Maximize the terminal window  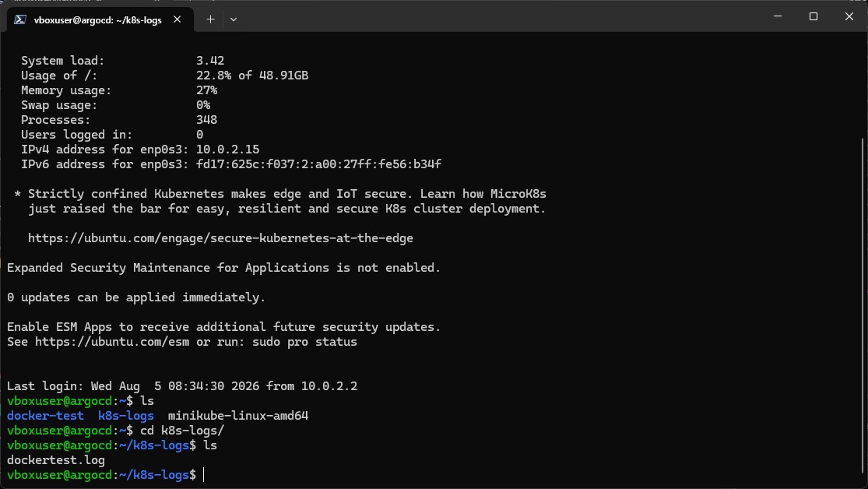pyautogui.click(x=814, y=16)
